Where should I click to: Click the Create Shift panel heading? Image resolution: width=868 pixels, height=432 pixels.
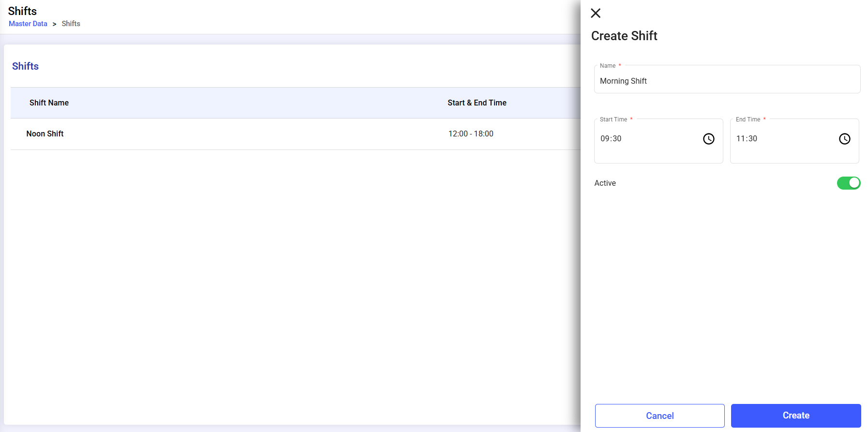(624, 36)
